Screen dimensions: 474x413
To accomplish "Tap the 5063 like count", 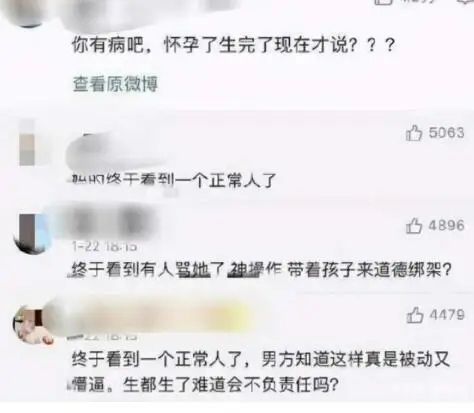I will click(x=446, y=133).
